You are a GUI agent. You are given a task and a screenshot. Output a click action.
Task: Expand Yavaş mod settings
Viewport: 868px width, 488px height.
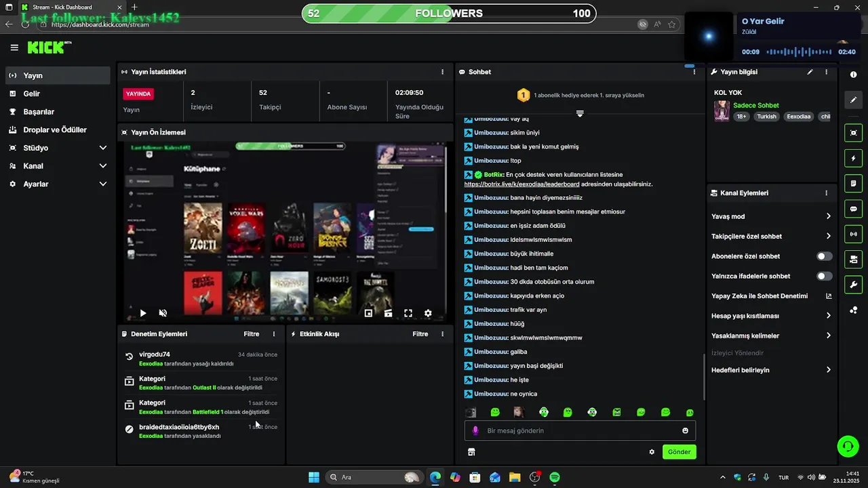772,216
